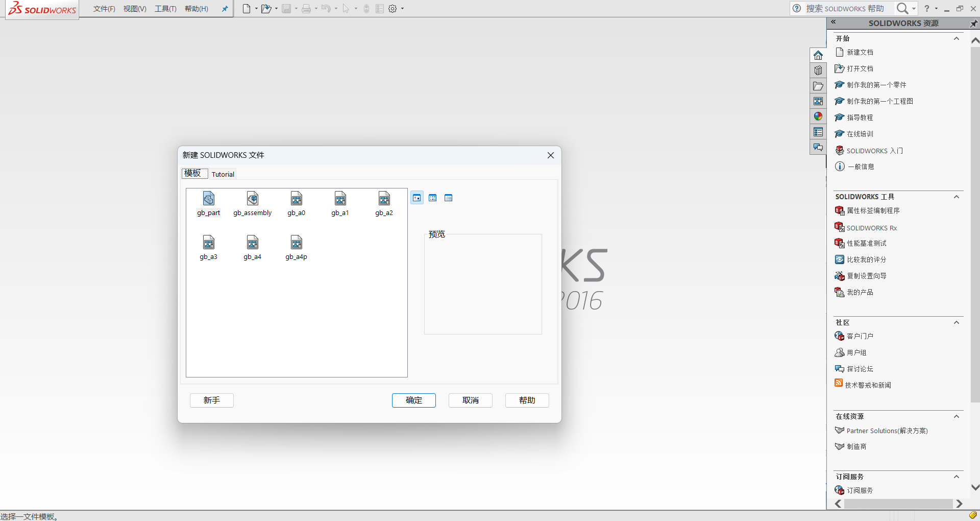Screen dimensions: 980x521
Task: Open the View Palette task pane tab
Action: click(x=818, y=101)
